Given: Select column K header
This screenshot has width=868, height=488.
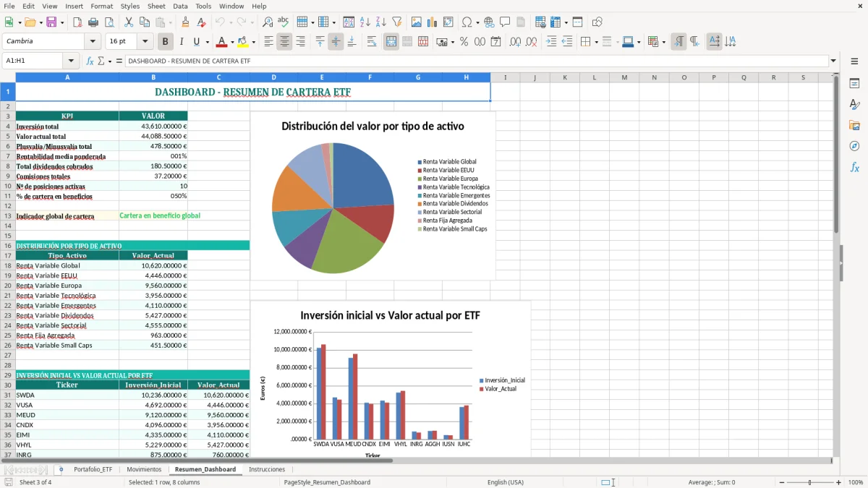Looking at the screenshot, I should point(565,77).
